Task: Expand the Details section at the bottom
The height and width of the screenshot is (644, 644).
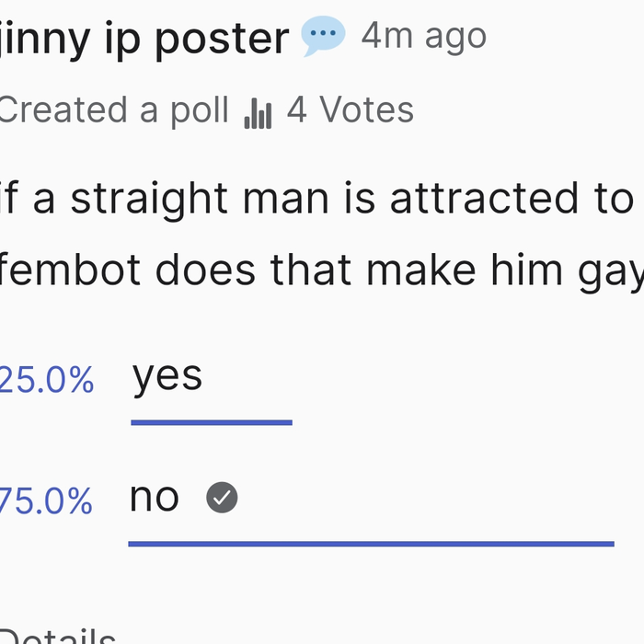Action: click(x=55, y=637)
